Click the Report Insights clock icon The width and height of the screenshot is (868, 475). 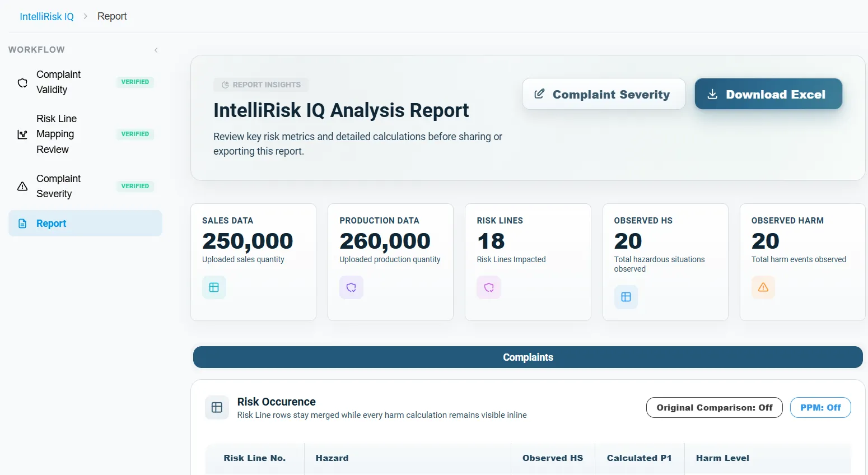pyautogui.click(x=225, y=85)
